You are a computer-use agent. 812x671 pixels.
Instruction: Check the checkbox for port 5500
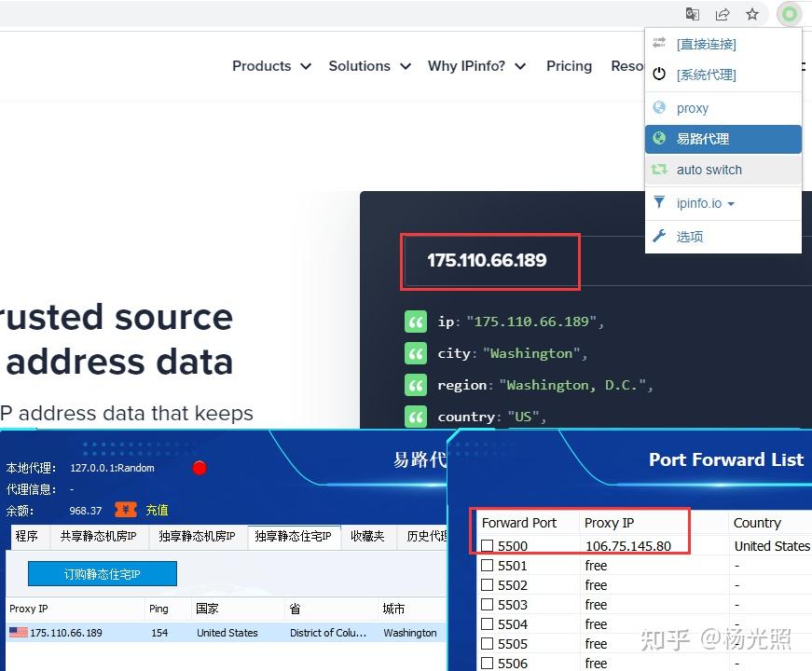[489, 546]
